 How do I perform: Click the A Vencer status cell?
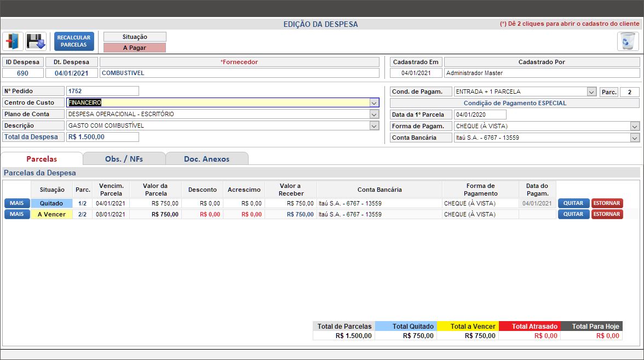coord(51,215)
